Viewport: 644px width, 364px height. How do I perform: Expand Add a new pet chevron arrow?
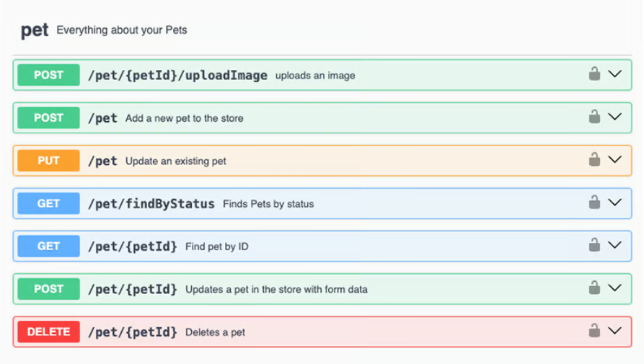click(614, 117)
